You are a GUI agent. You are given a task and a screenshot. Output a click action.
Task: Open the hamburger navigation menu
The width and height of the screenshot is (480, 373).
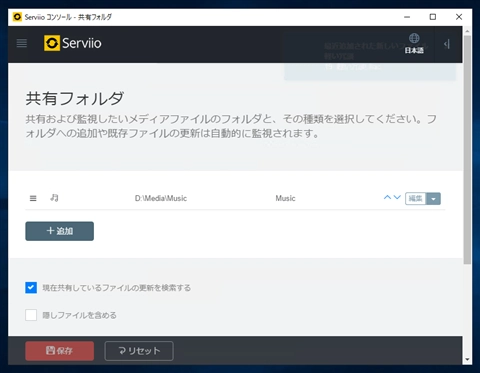click(22, 43)
